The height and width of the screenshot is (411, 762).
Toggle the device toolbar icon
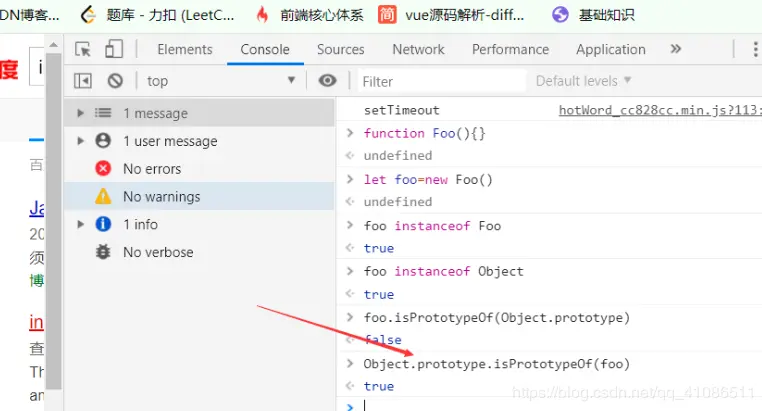(x=114, y=49)
